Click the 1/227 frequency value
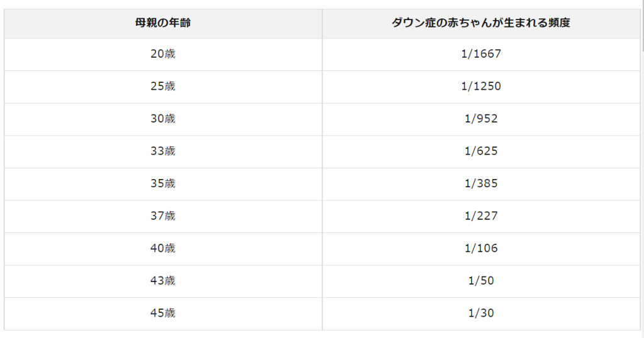Viewport: 644px width, 338px height. pos(481,216)
